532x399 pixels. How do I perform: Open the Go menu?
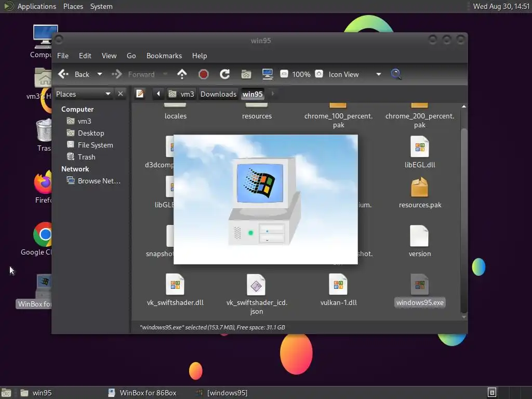pos(131,56)
